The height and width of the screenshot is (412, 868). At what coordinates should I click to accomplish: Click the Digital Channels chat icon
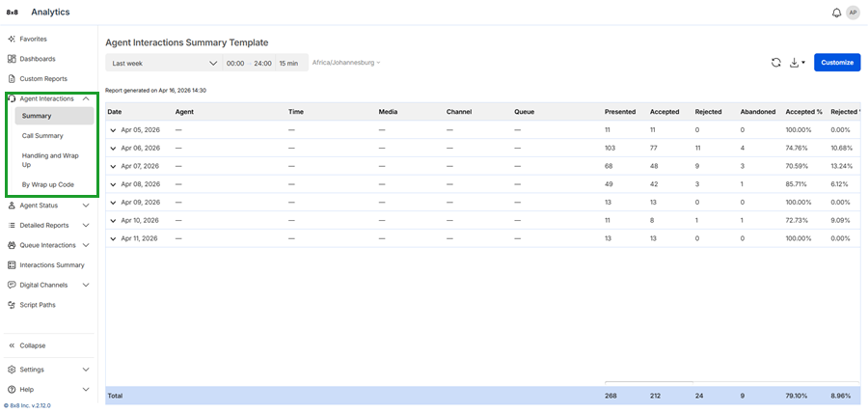pyautogui.click(x=12, y=286)
